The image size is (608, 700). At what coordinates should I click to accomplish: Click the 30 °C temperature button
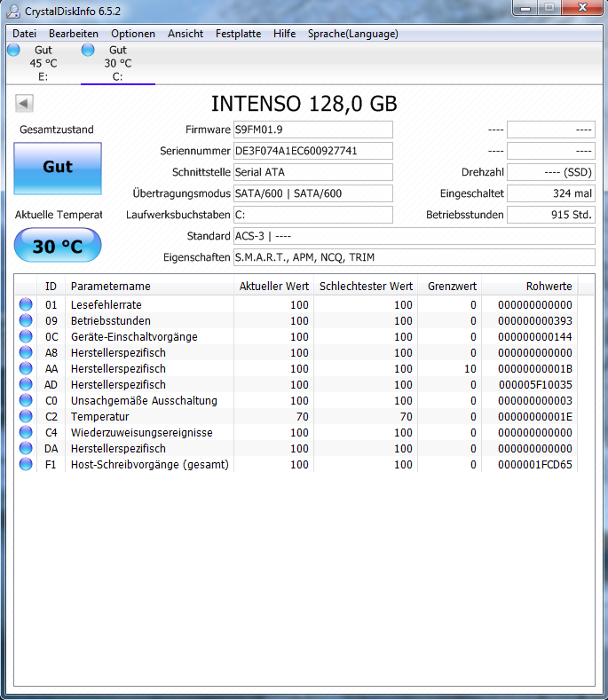coord(58,245)
